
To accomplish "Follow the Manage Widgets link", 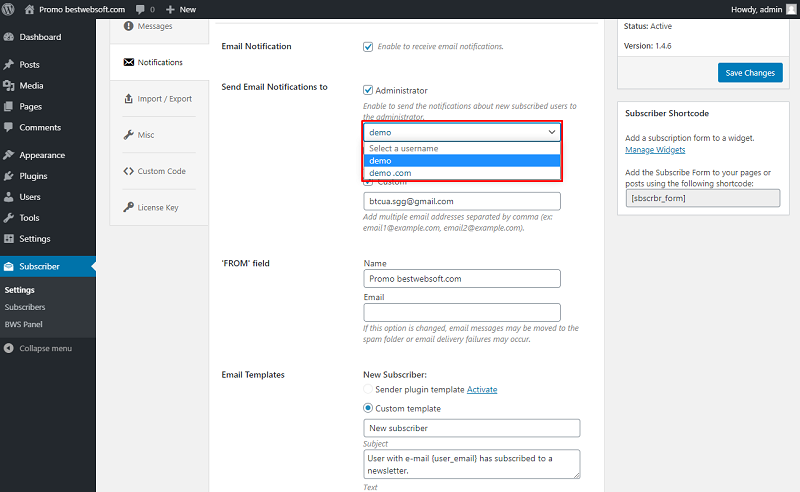I will [655, 150].
